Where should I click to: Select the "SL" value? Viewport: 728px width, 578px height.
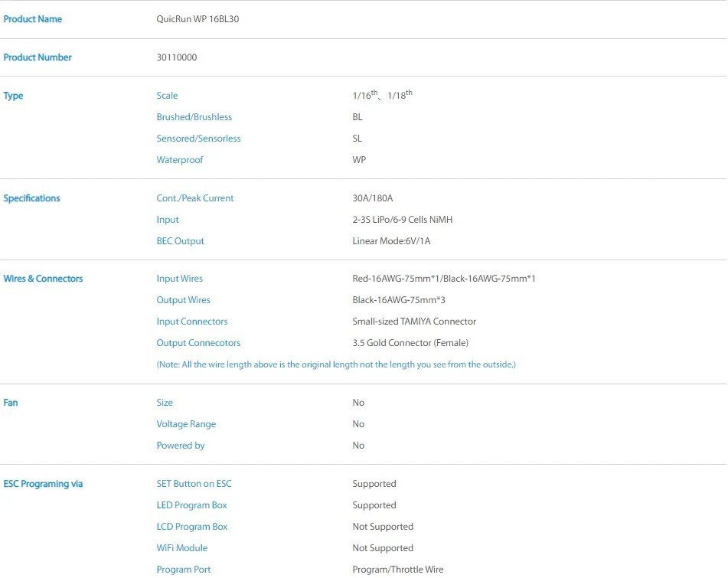pos(357,139)
